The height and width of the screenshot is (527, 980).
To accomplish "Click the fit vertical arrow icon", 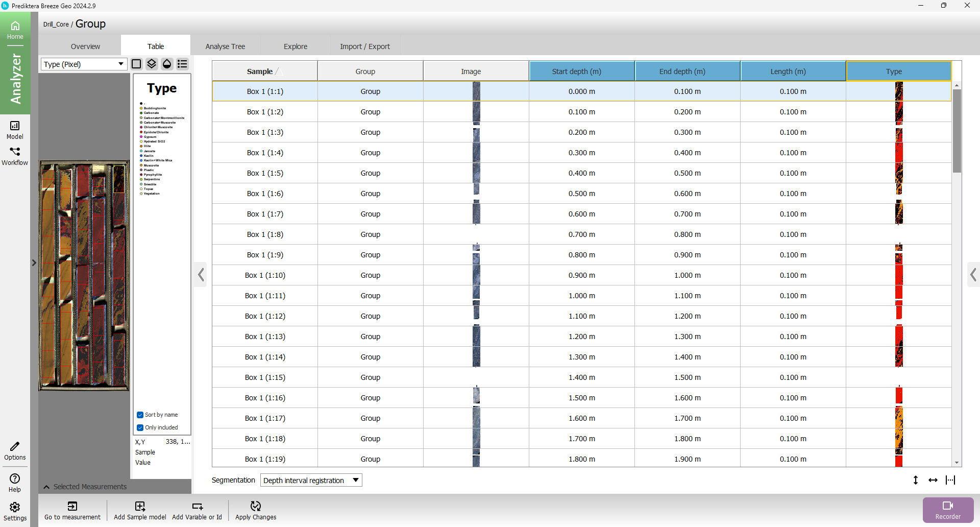I will coord(915,480).
